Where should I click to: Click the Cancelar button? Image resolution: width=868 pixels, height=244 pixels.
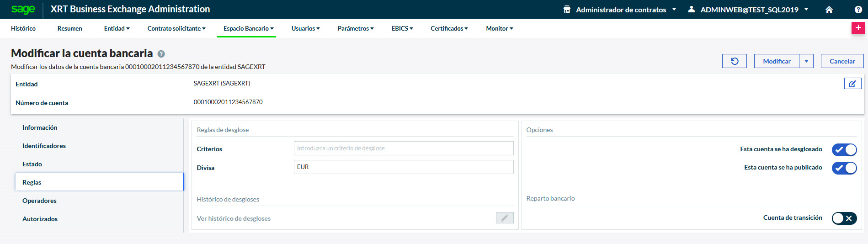coord(842,61)
